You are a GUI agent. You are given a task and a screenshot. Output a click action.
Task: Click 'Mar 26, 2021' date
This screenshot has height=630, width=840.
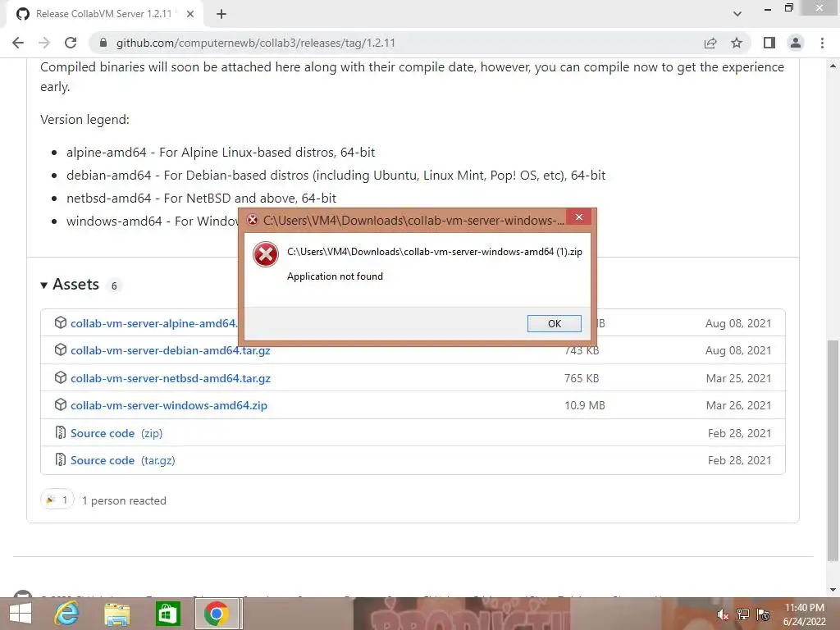click(739, 405)
